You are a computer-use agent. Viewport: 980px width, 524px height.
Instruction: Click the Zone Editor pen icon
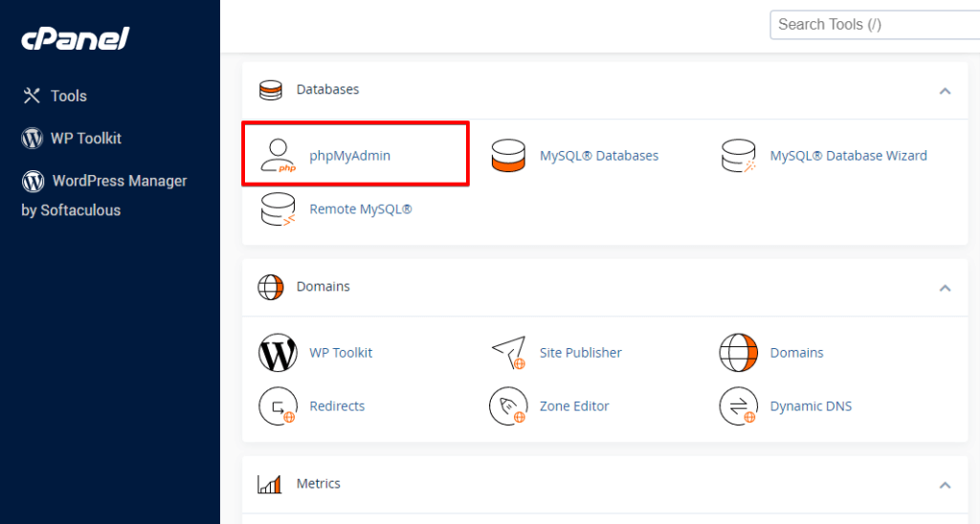point(508,406)
